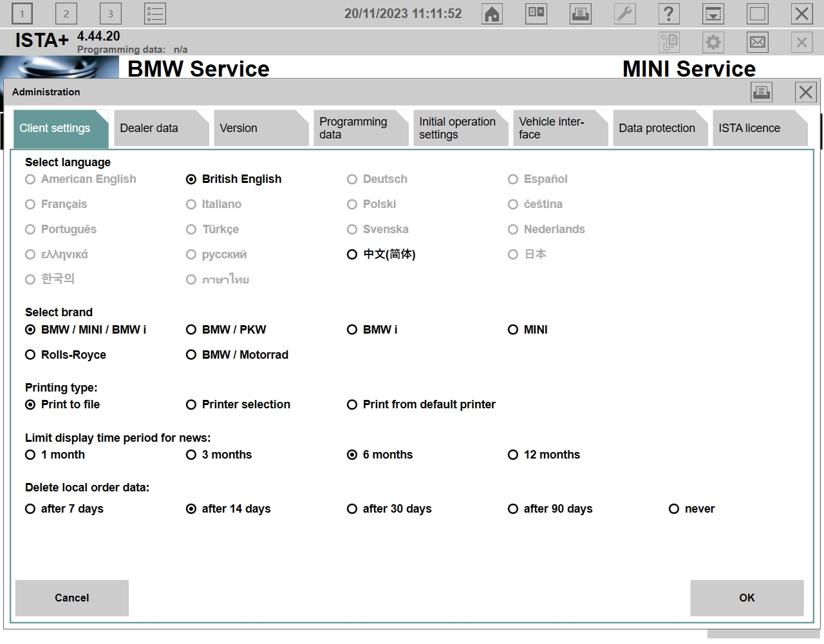The image size is (824, 644).
Task: Click the print icon in top toolbar
Action: click(x=581, y=14)
